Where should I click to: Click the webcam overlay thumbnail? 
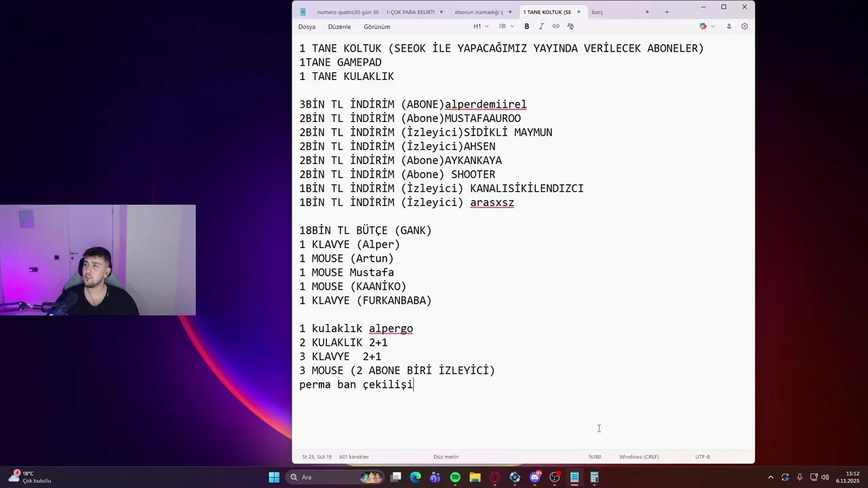98,260
